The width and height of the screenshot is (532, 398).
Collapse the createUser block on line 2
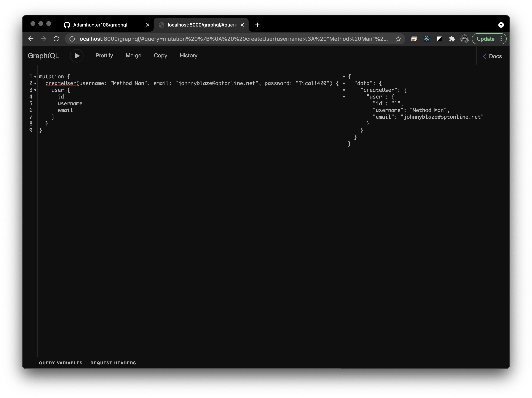pos(35,83)
